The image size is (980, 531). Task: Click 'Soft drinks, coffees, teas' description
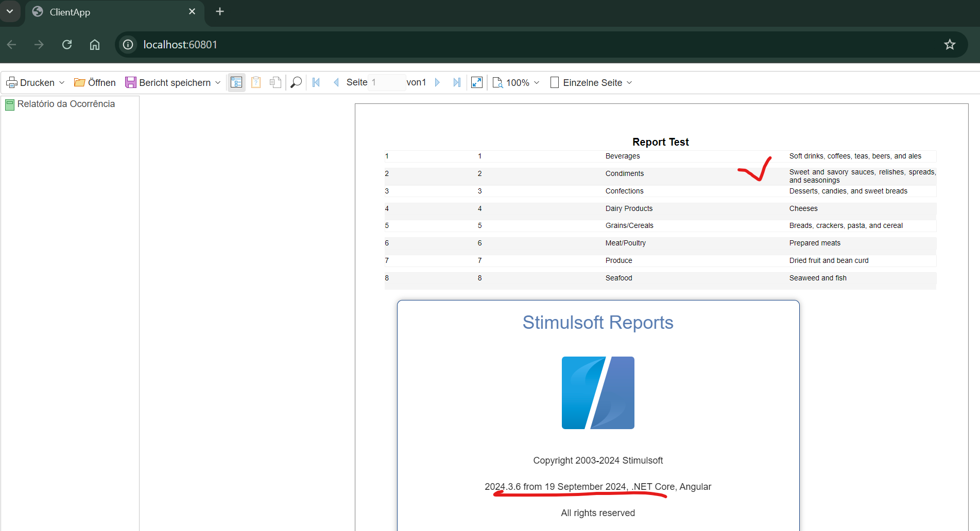(x=855, y=156)
